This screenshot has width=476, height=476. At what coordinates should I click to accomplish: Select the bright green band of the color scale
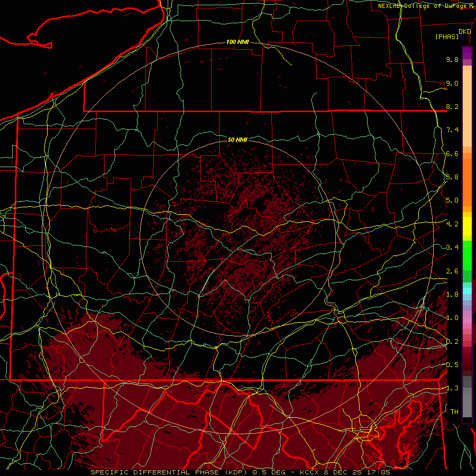coord(467,255)
